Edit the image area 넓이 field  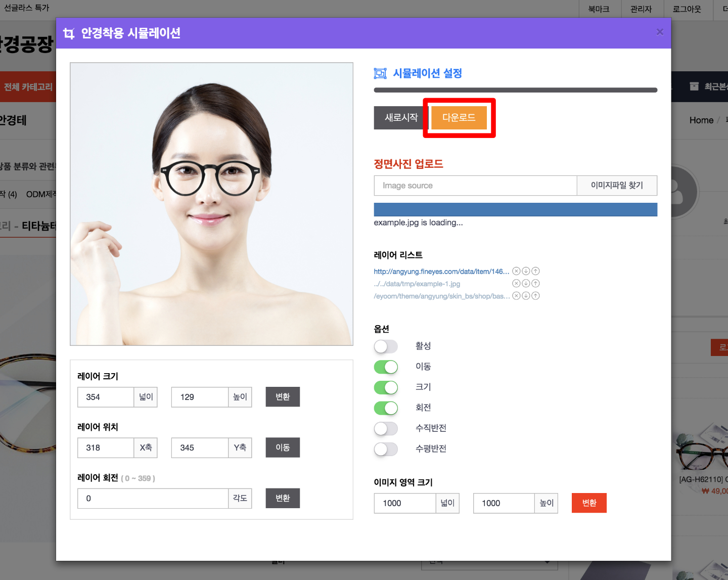click(x=405, y=503)
